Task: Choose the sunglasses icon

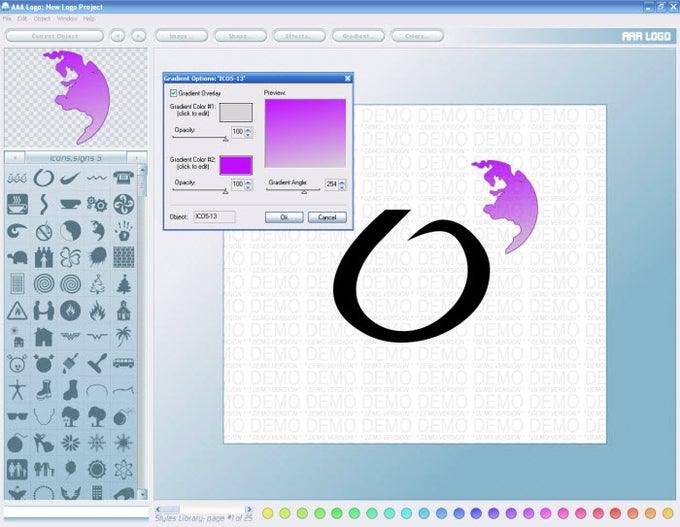Action: click(17, 416)
